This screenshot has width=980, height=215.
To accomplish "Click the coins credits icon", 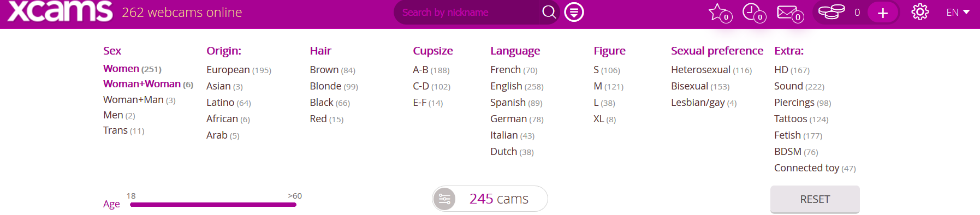I will tap(831, 12).
